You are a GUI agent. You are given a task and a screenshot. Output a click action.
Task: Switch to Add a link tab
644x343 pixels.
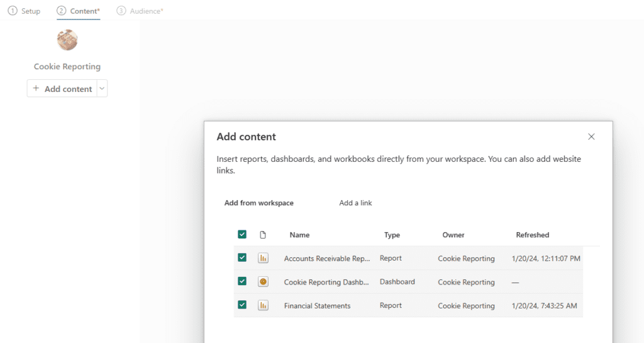click(x=355, y=203)
